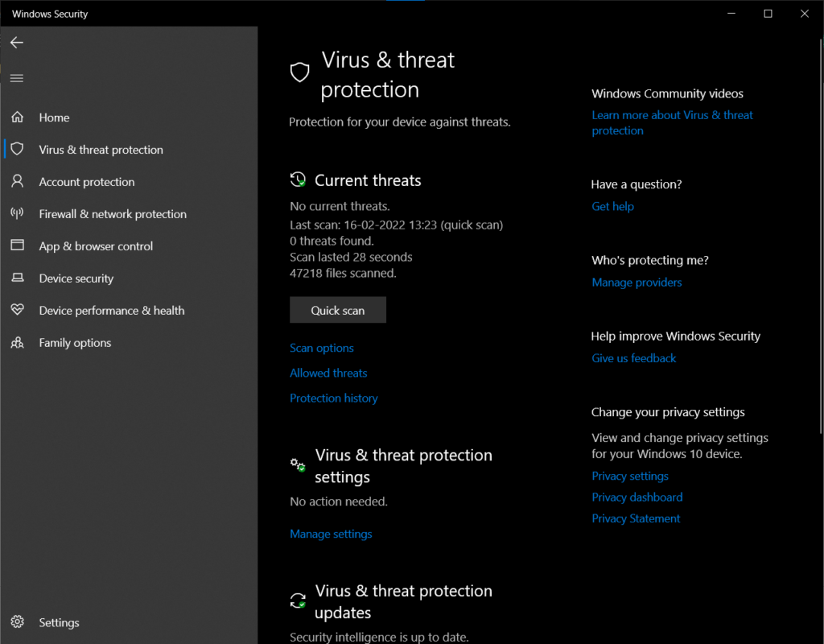Click 'Who's protecting me?' heading
This screenshot has width=824, height=644.
click(x=650, y=260)
